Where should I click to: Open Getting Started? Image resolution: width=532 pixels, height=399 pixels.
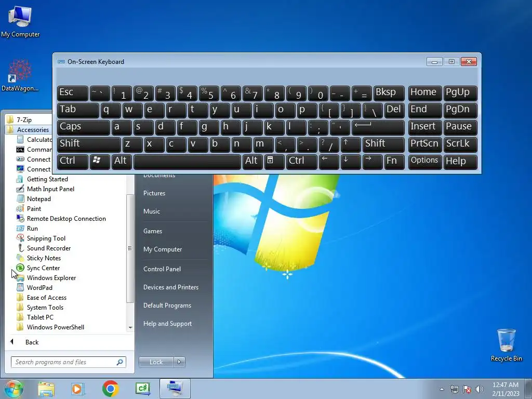pyautogui.click(x=42, y=179)
